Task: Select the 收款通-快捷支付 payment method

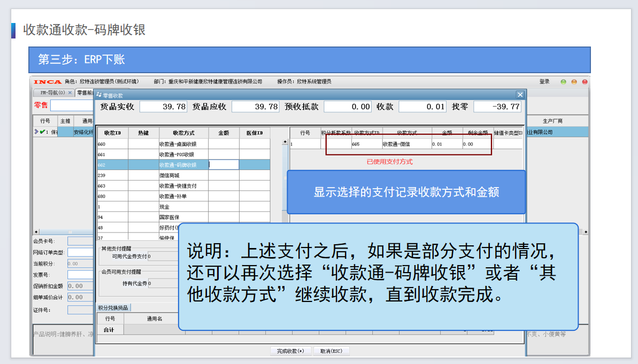Action: click(183, 186)
